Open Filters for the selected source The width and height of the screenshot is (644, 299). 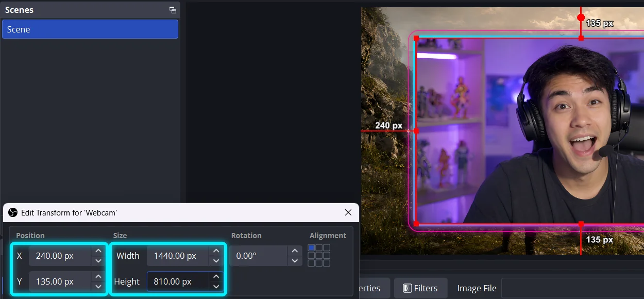420,288
